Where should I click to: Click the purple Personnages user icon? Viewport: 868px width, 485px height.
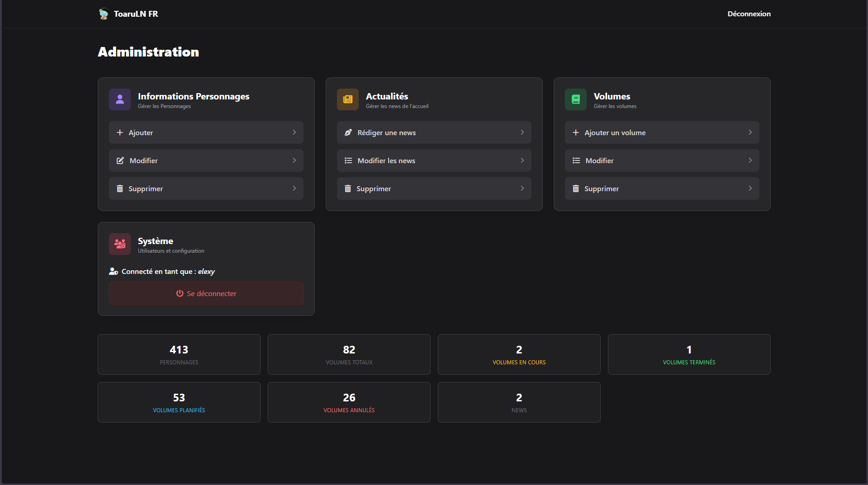pos(120,99)
